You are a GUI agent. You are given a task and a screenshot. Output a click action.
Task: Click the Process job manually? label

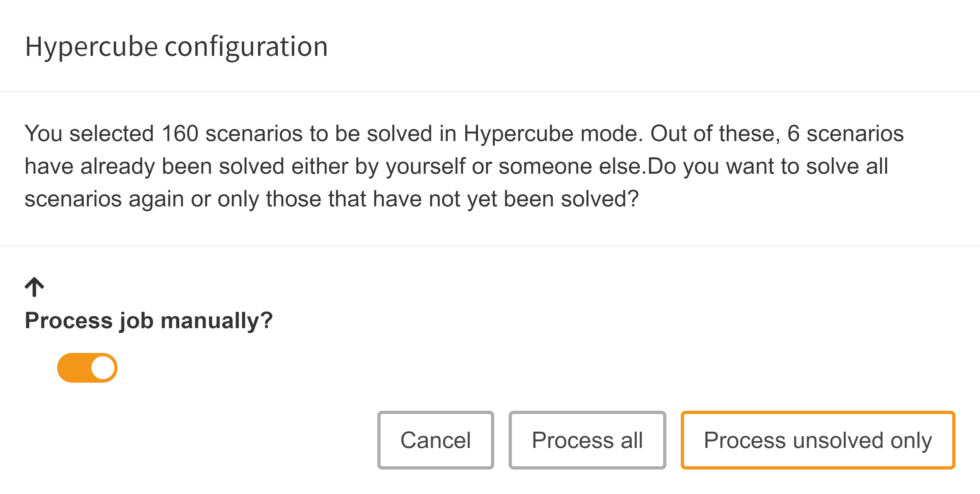[149, 320]
